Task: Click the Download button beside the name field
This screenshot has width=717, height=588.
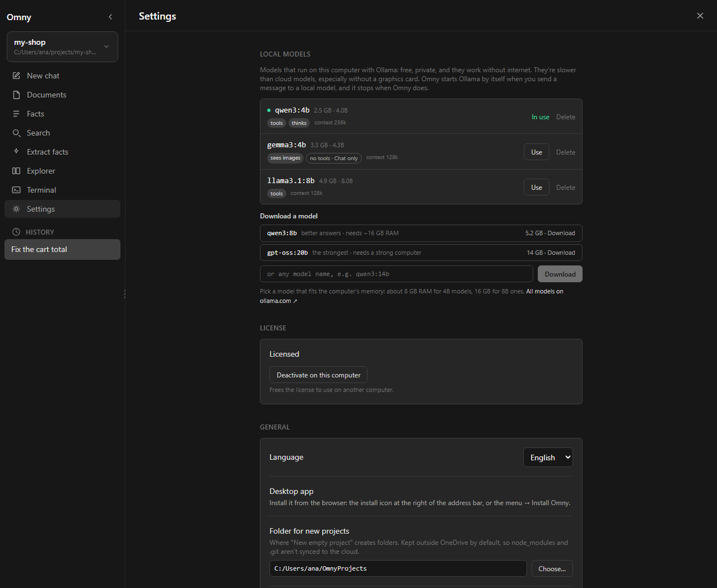Action: click(560, 274)
